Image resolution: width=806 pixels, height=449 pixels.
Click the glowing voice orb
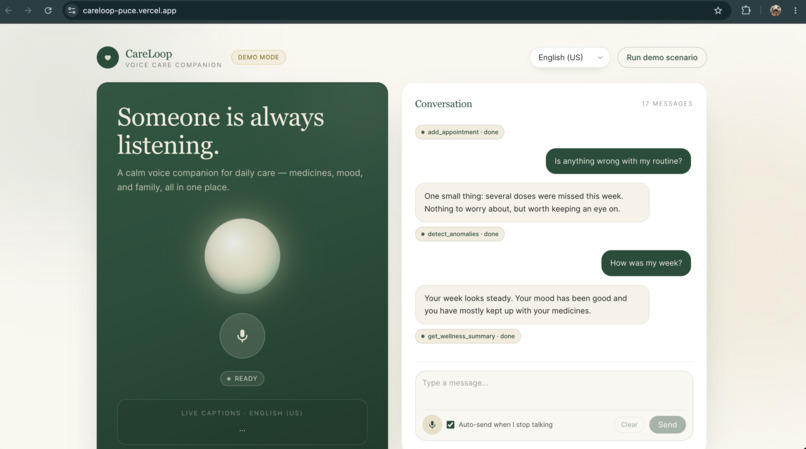[242, 256]
